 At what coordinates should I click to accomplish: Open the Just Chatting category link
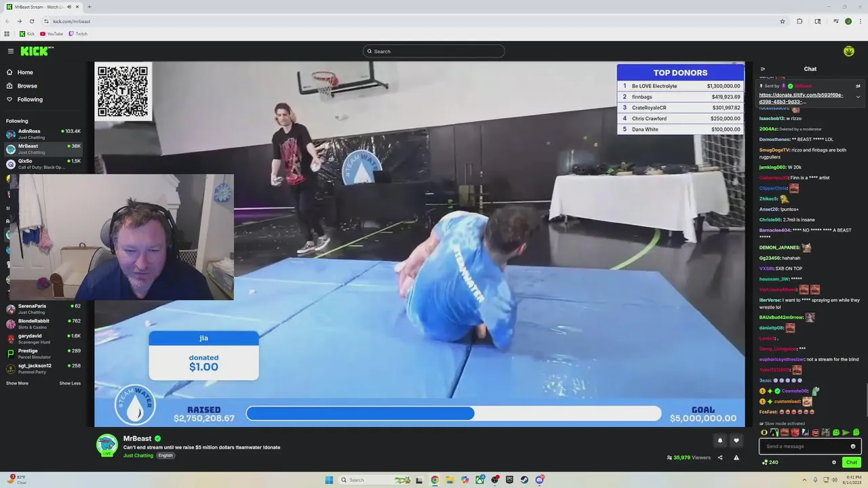[138, 455]
